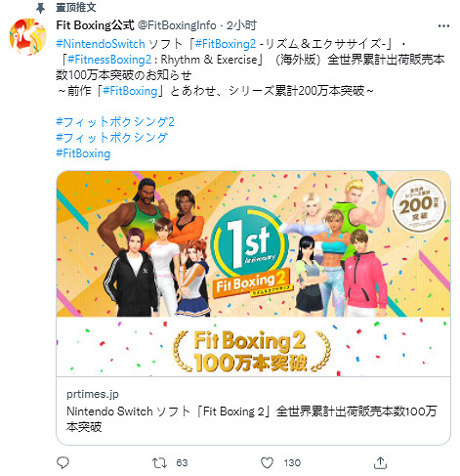Open the @FitBoxingInfo handle
The image size is (460, 476).
click(x=177, y=25)
